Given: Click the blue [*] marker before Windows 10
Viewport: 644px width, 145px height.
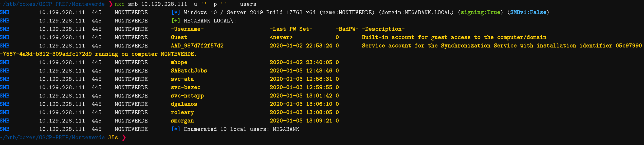Looking at the screenshot, I should pyautogui.click(x=176, y=12).
